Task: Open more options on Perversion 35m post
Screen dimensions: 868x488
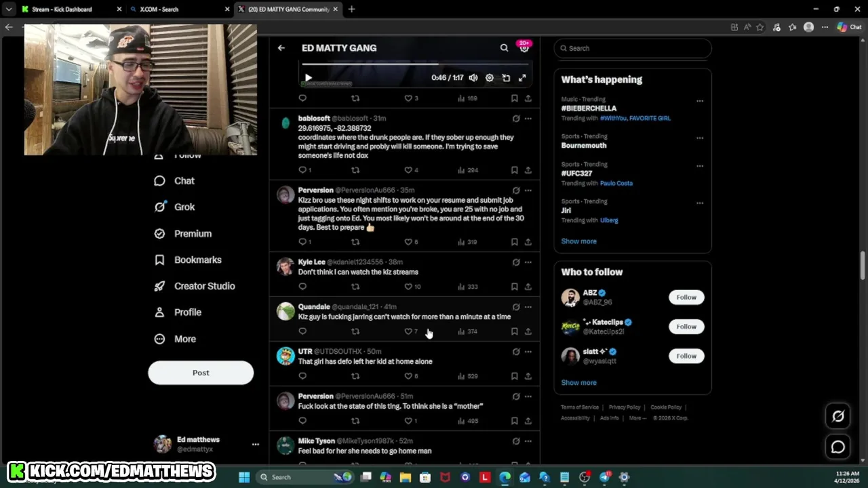Action: 528,190
